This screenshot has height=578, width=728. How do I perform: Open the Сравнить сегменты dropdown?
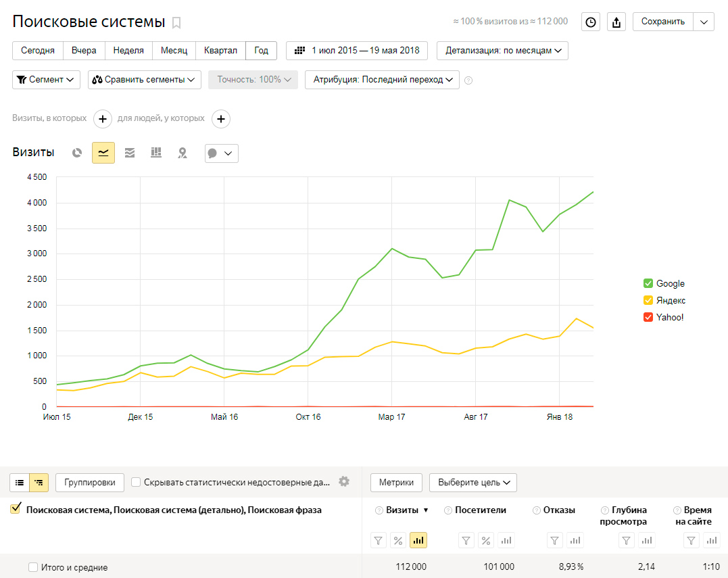coord(145,80)
